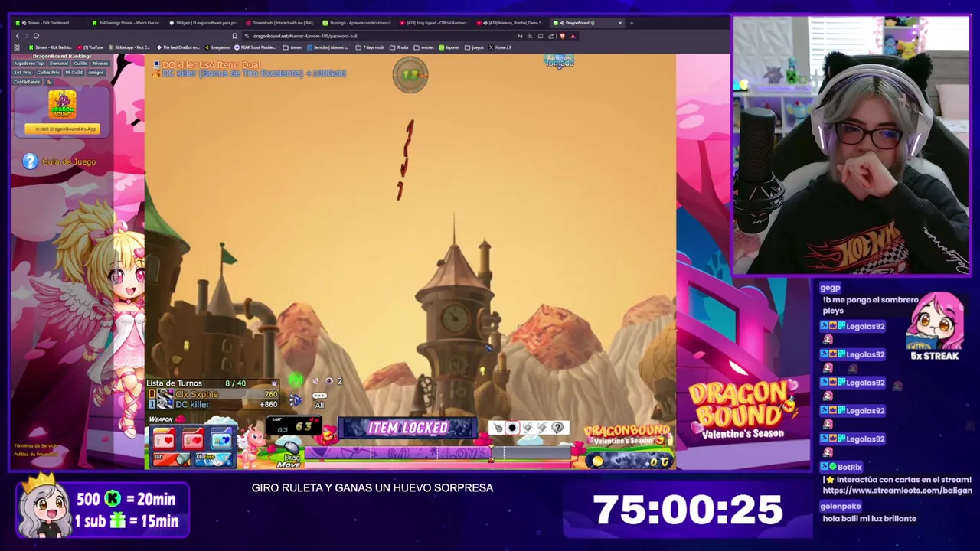Viewport: 980px width, 551px height.
Task: Open the Amigos list
Action: (x=96, y=73)
